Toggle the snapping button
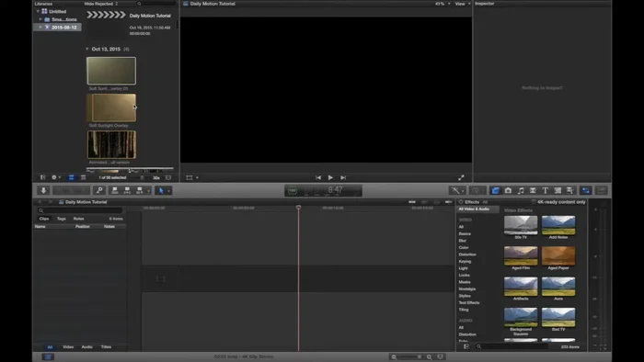The height and width of the screenshot is (362, 644). (449, 202)
